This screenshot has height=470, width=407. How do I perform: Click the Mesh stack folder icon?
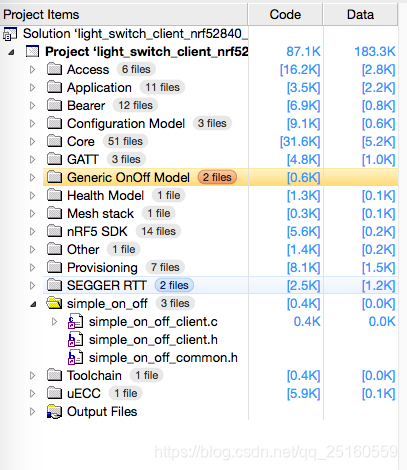[x=54, y=213]
